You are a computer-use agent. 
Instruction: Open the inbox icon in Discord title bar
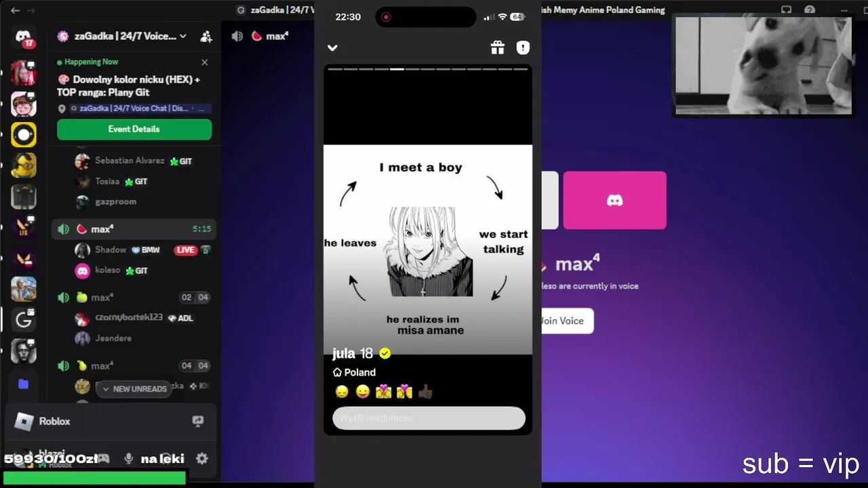click(787, 10)
